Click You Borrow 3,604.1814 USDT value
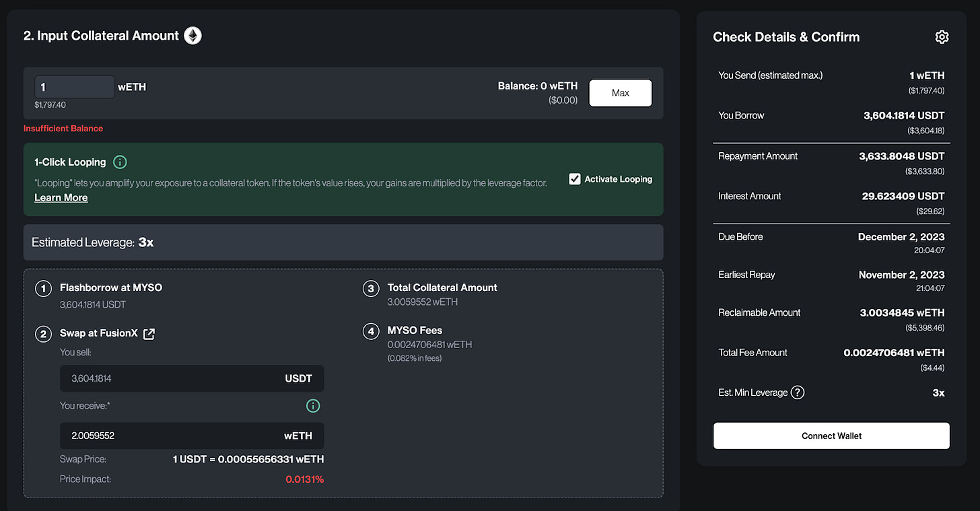Viewport: 980px width, 511px height. [x=904, y=116]
